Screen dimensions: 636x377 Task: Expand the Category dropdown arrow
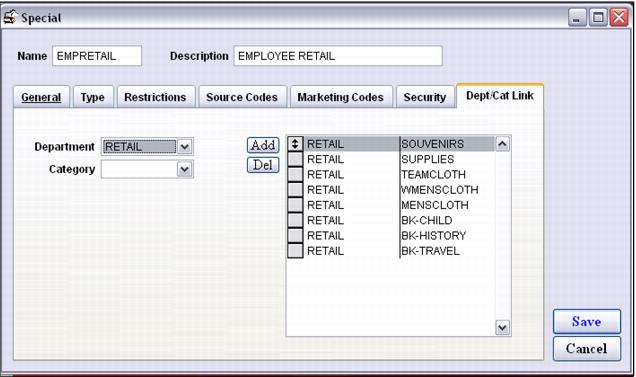[x=185, y=169]
